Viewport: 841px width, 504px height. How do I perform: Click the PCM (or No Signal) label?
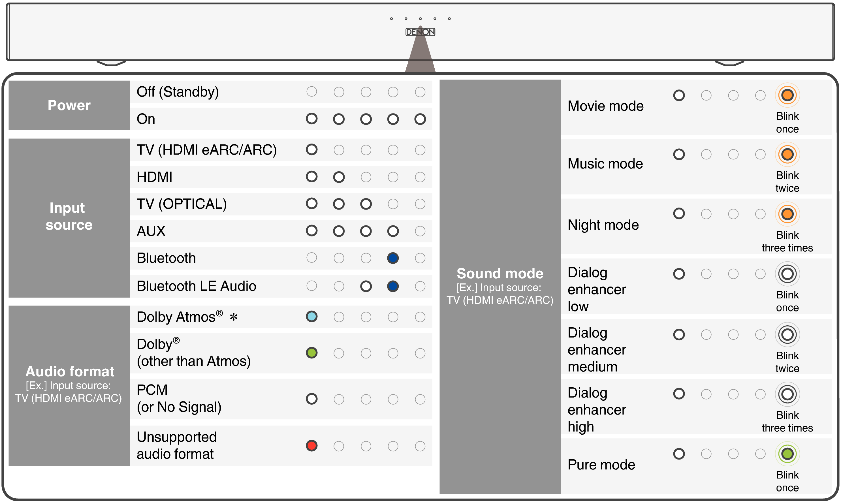[179, 398]
